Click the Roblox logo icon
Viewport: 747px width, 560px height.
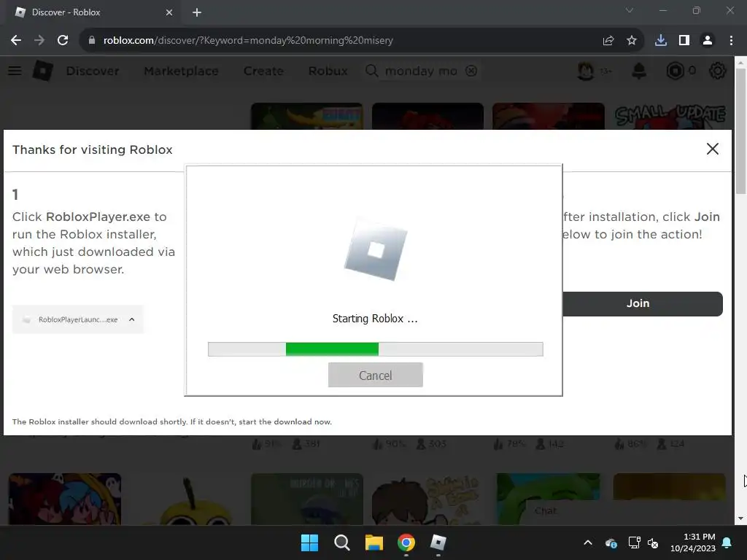(x=43, y=71)
